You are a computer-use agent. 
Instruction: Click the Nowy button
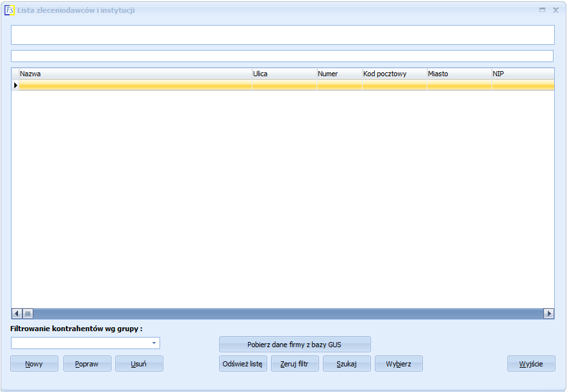click(34, 364)
